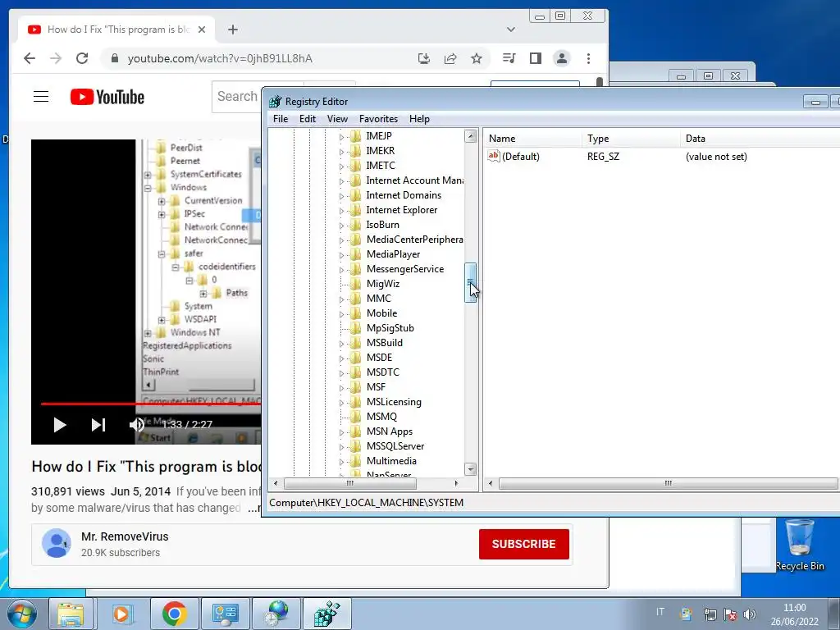Expand the MSSQLServer key arrow
This screenshot has height=630, width=840.
[x=341, y=447]
